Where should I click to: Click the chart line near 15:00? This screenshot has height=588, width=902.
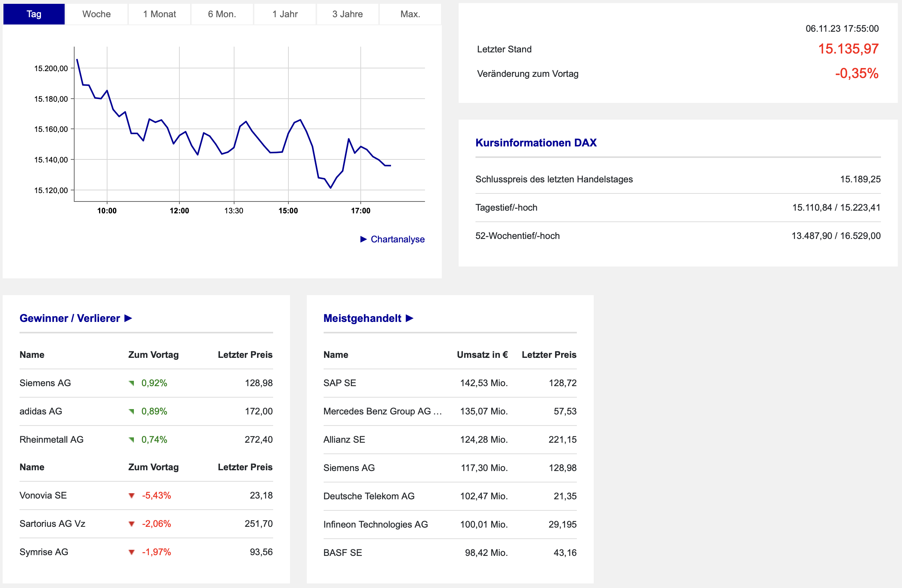(x=288, y=133)
